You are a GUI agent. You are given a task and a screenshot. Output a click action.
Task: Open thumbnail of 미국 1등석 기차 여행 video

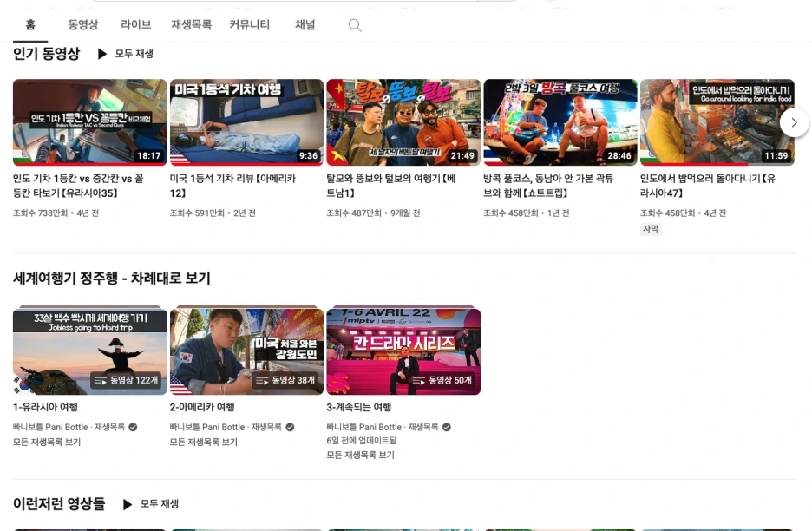(246, 122)
